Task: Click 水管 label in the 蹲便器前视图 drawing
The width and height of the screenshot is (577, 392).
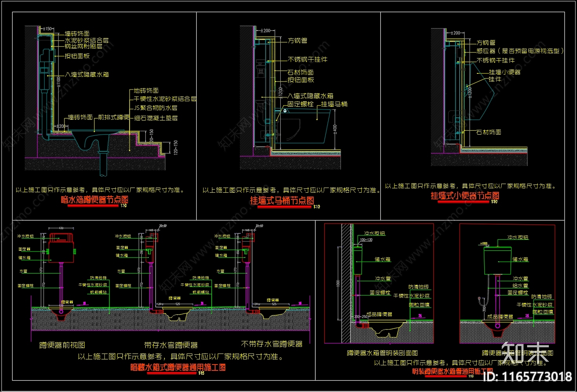Action: (x=24, y=272)
